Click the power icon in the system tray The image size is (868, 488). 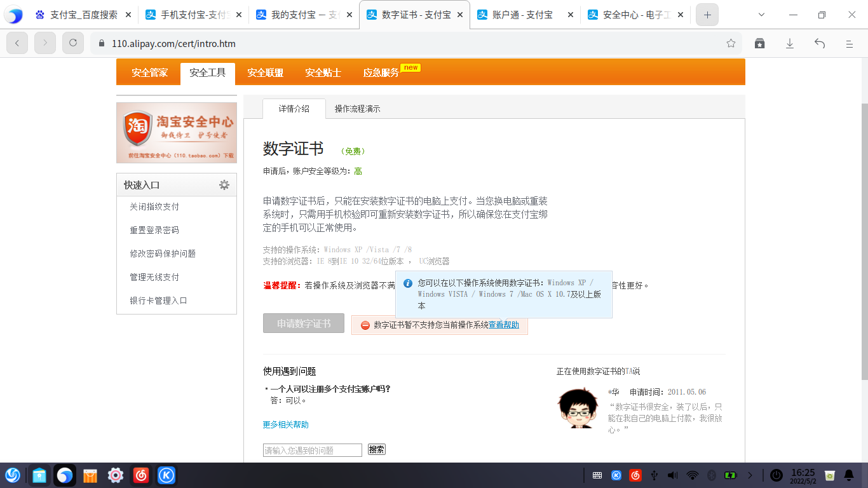coord(776,475)
